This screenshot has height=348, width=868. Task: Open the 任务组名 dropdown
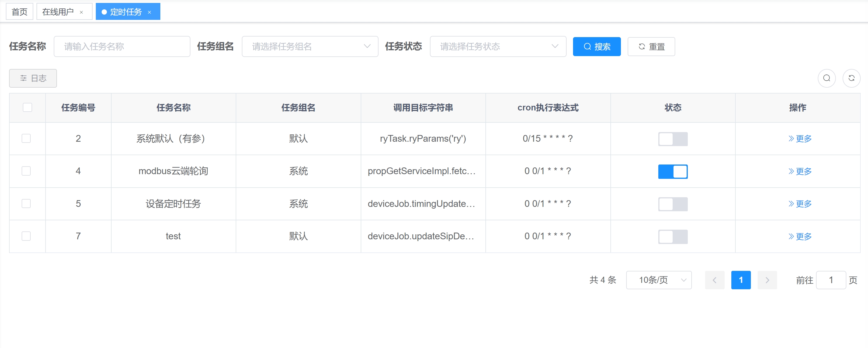[x=310, y=46]
